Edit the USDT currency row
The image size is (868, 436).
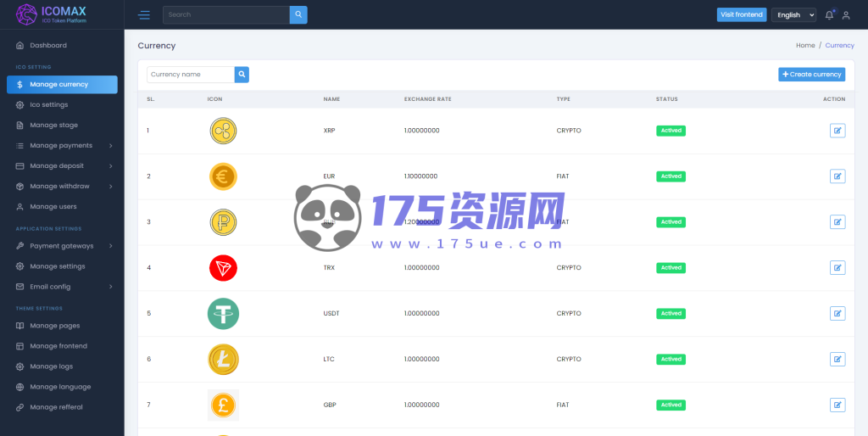click(837, 314)
